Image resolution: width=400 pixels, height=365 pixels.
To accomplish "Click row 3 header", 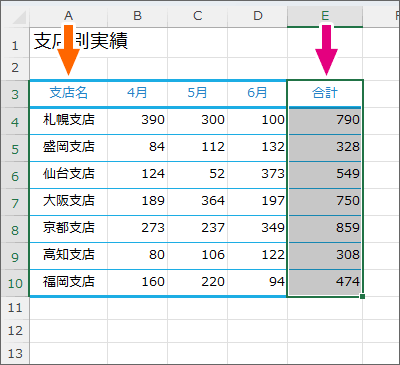I will [x=15, y=94].
